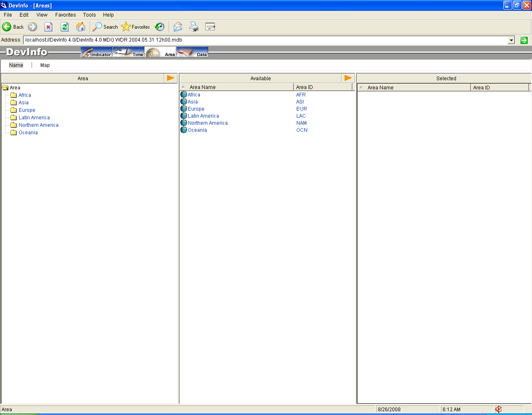Sort Available list by Area Name header

click(x=237, y=87)
